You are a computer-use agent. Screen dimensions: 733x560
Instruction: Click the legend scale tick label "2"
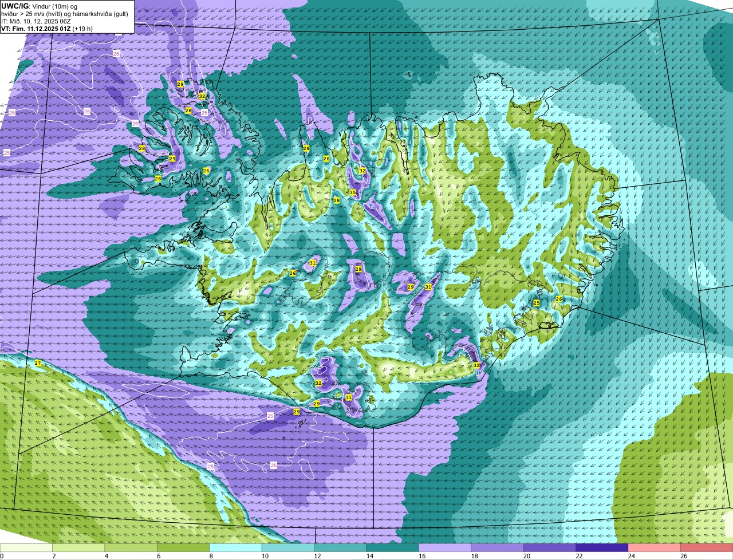[54, 556]
